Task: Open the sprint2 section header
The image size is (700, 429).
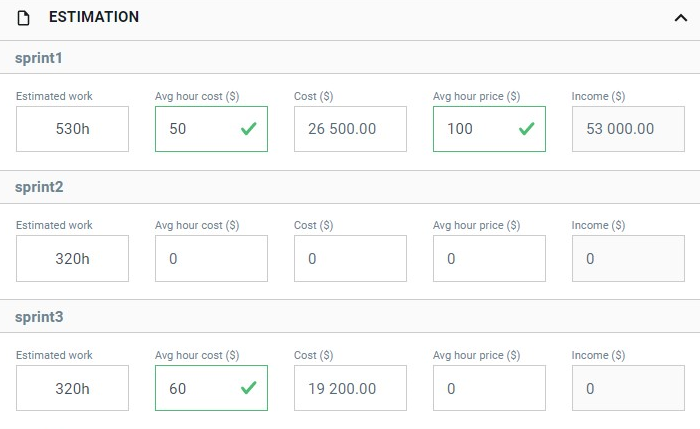Action: tap(350, 187)
